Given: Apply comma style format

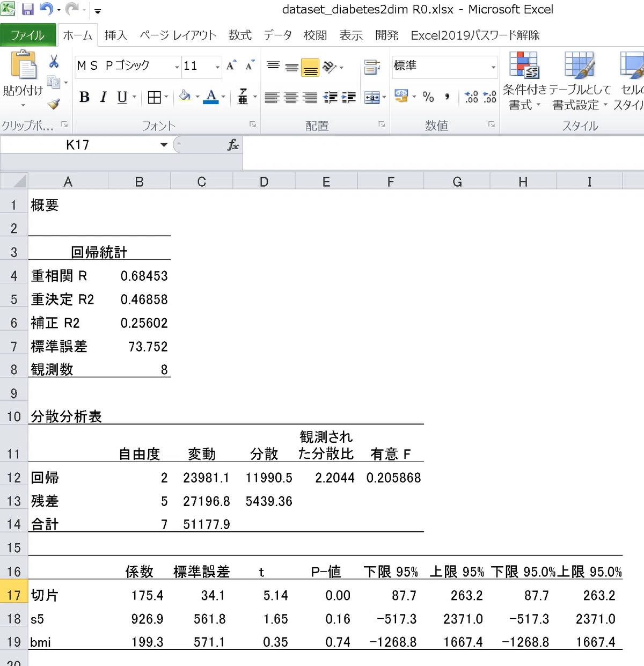Looking at the screenshot, I should (447, 97).
